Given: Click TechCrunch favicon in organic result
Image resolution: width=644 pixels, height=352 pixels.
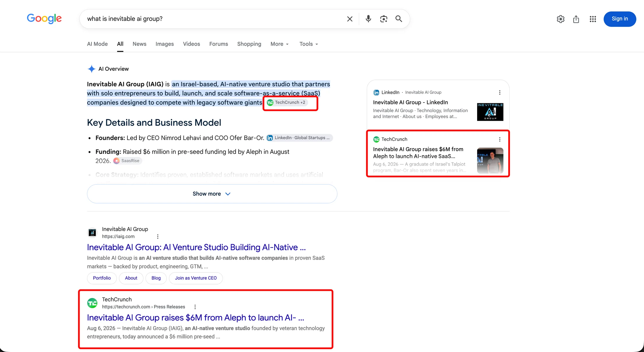Looking at the screenshot, I should click(92, 303).
